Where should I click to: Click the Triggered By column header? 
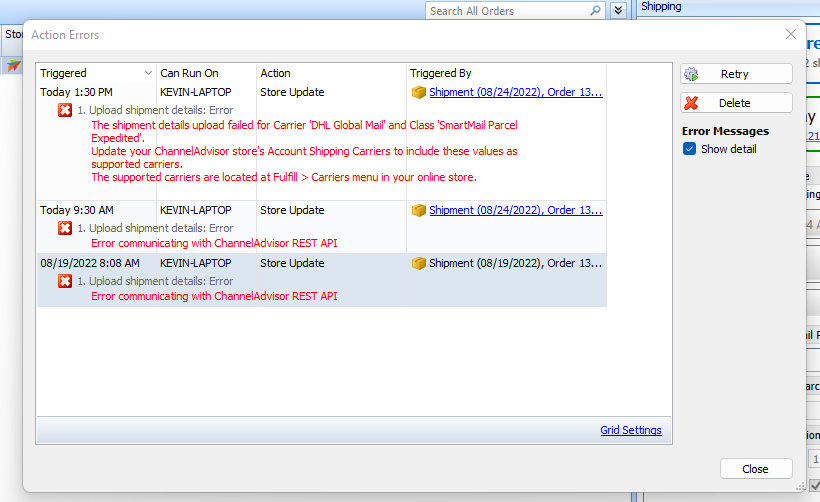tap(506, 73)
